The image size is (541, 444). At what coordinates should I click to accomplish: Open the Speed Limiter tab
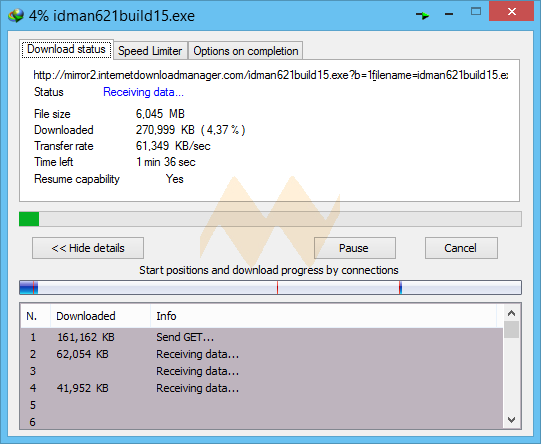[150, 51]
